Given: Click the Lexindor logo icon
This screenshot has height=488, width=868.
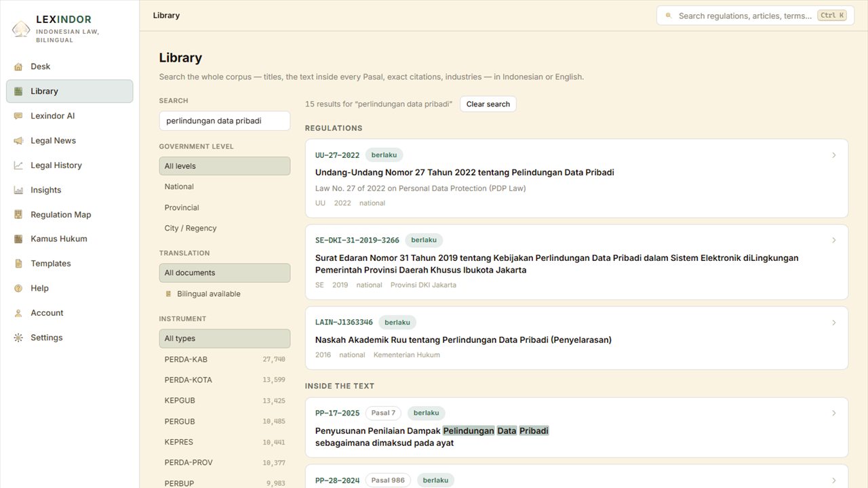Looking at the screenshot, I should (x=21, y=29).
